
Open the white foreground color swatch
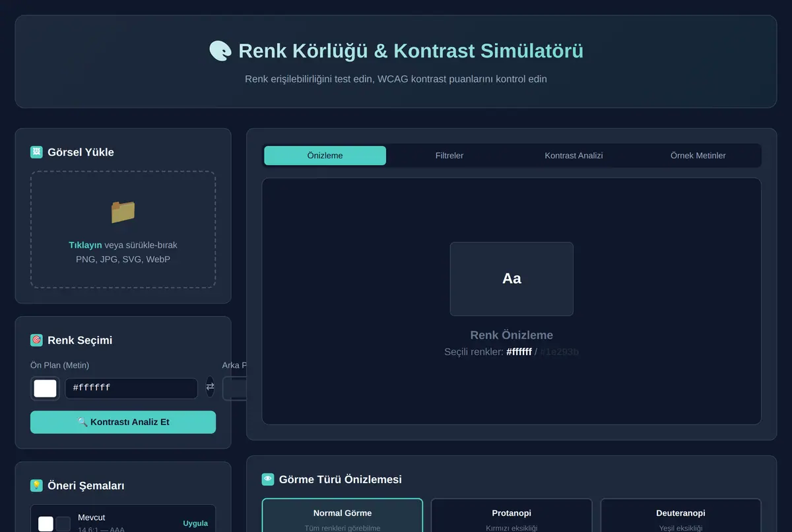pos(45,388)
